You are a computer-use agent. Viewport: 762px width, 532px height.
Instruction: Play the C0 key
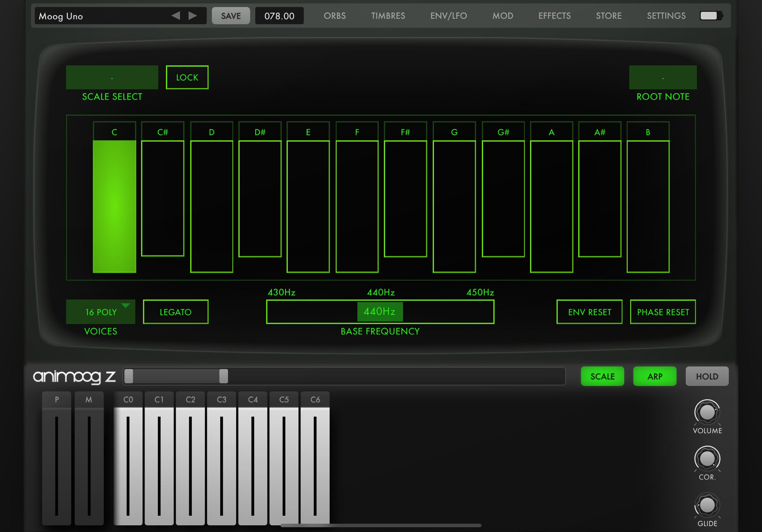[128, 466]
